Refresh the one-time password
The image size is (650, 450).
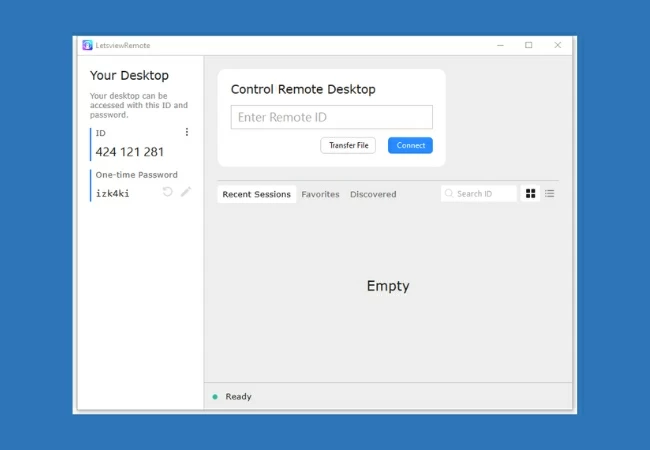[x=167, y=192]
